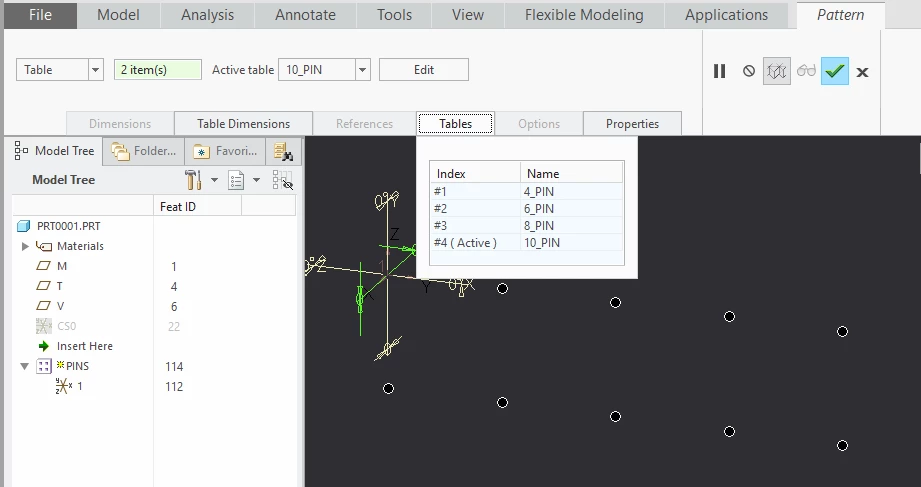Screen dimensions: 921x487
Task: Select datum plane M icon
Action: pyautogui.click(x=43, y=266)
